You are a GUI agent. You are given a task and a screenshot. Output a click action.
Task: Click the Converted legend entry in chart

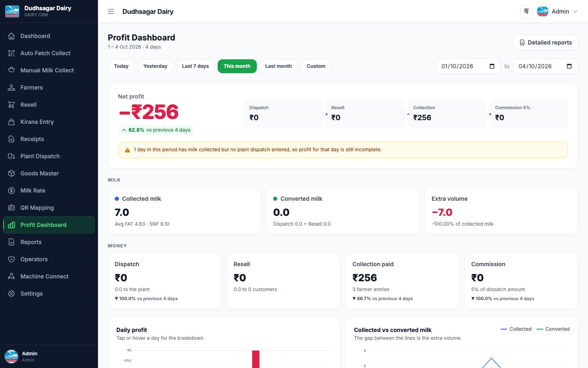(x=553, y=329)
